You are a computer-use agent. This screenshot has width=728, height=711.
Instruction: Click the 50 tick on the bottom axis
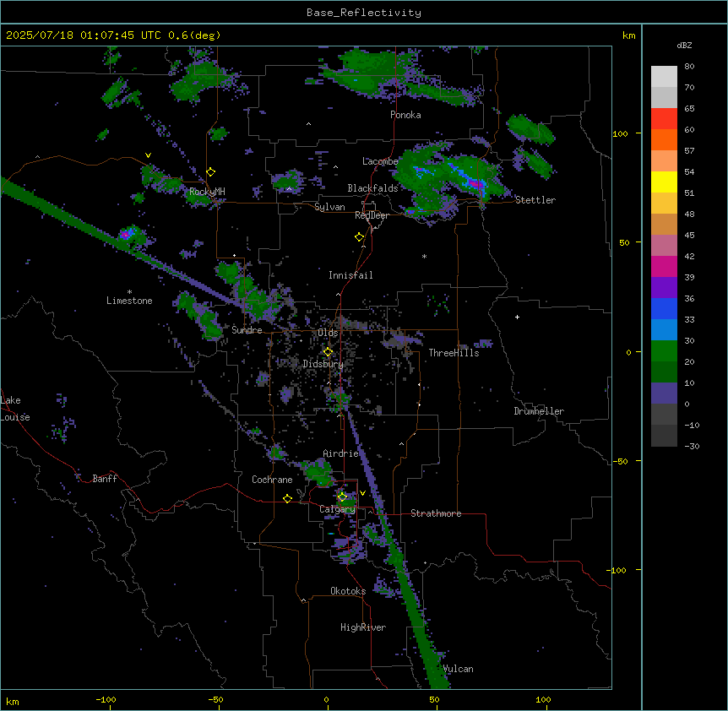coord(434,699)
